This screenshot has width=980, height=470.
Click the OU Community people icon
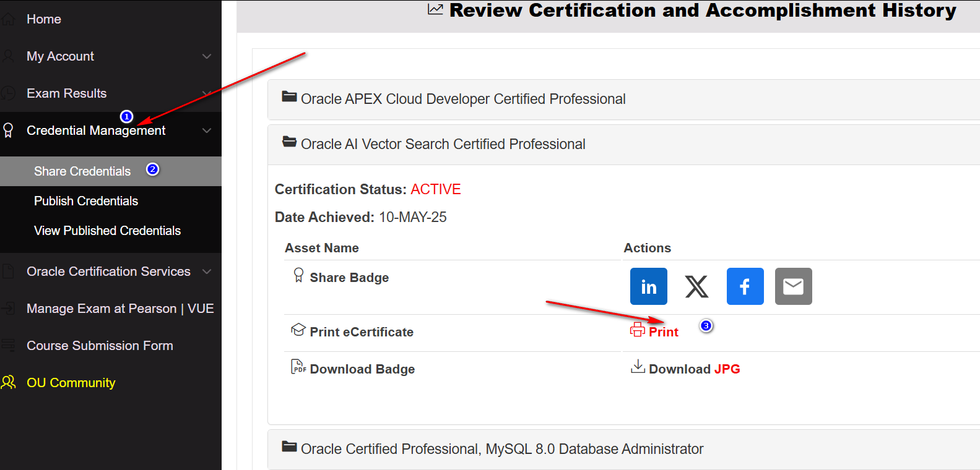[x=9, y=382]
